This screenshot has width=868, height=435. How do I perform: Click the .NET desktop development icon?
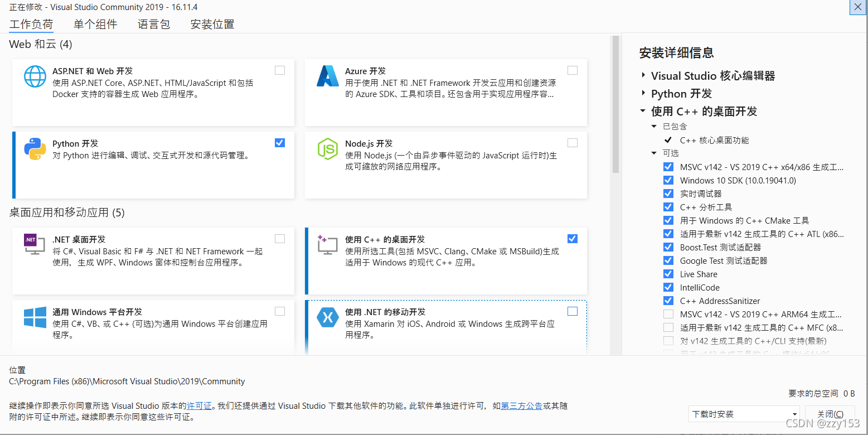(35, 244)
